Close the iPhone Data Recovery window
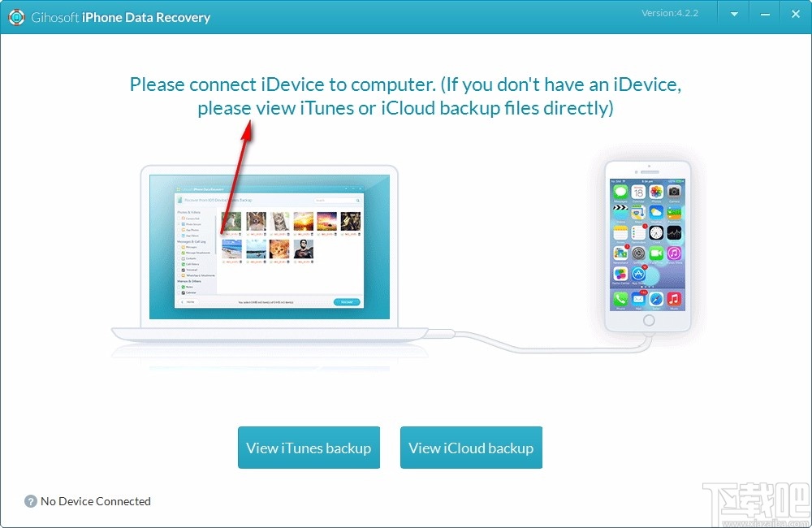 point(796,14)
